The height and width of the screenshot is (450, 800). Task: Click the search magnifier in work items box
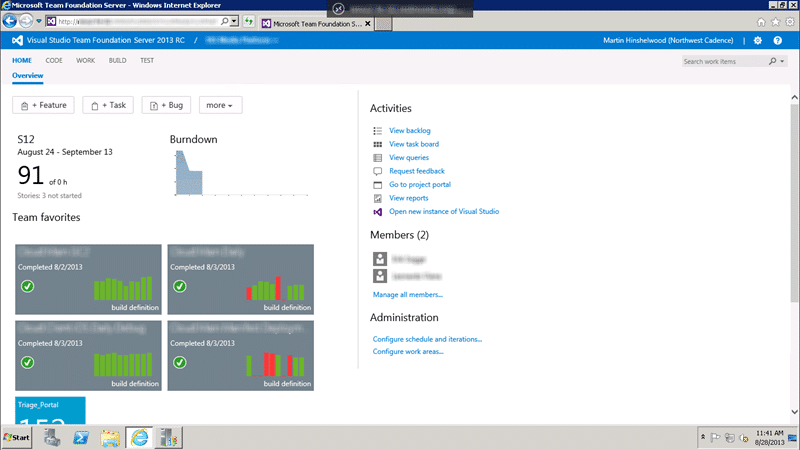(772, 61)
